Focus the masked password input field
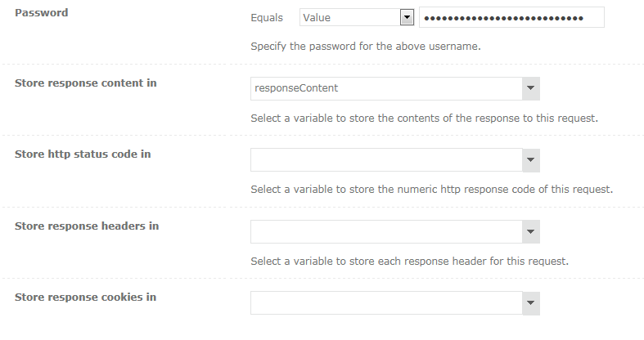 pyautogui.click(x=511, y=18)
